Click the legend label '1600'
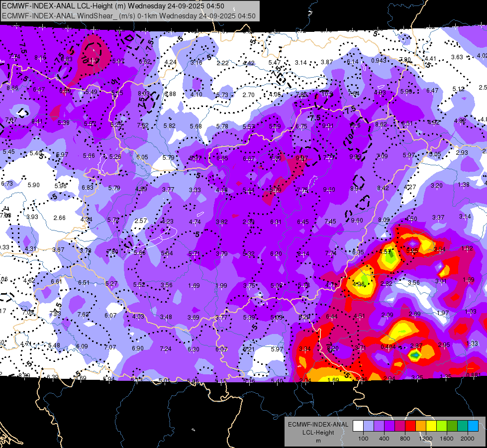The height and width of the screenshot is (448, 487). (x=447, y=439)
